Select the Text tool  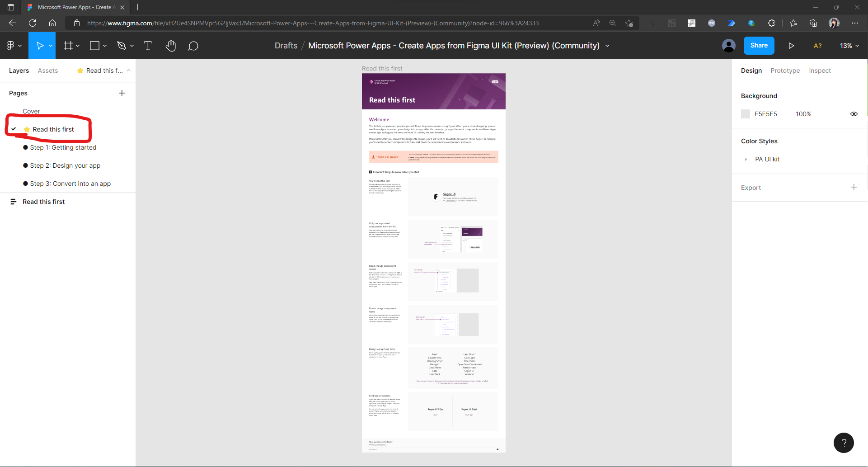(x=148, y=46)
